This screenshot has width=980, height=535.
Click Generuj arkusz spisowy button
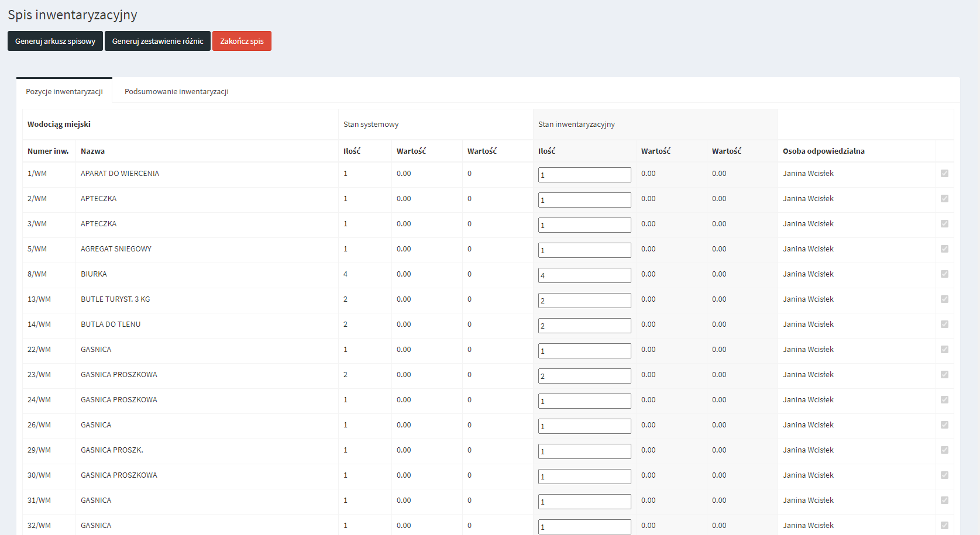(55, 41)
